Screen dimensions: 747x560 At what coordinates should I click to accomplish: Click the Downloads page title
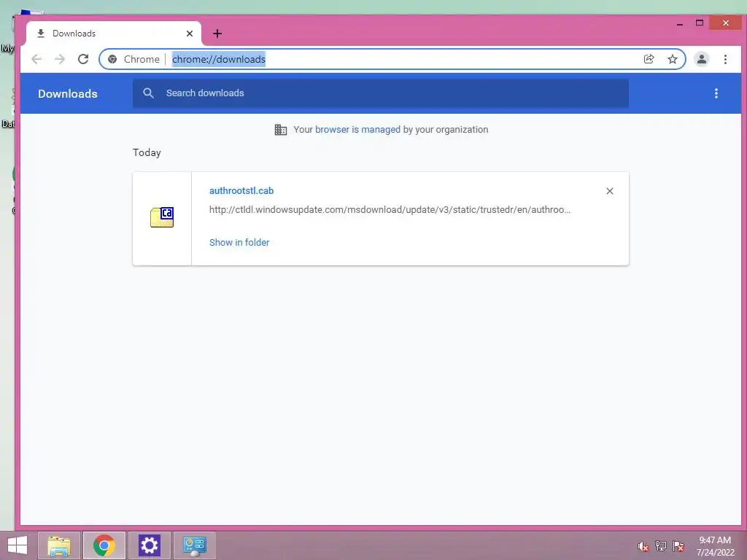tap(68, 94)
